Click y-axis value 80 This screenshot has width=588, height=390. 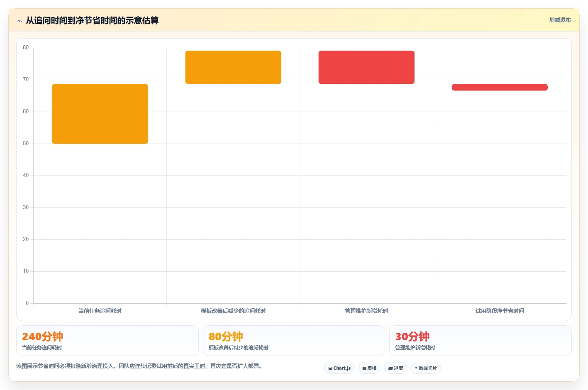[26, 48]
